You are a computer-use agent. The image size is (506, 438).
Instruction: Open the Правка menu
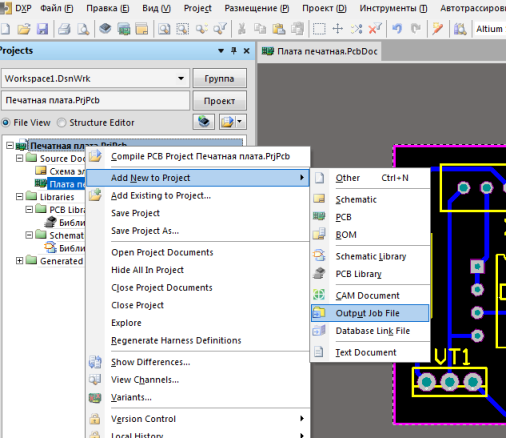tap(107, 8)
